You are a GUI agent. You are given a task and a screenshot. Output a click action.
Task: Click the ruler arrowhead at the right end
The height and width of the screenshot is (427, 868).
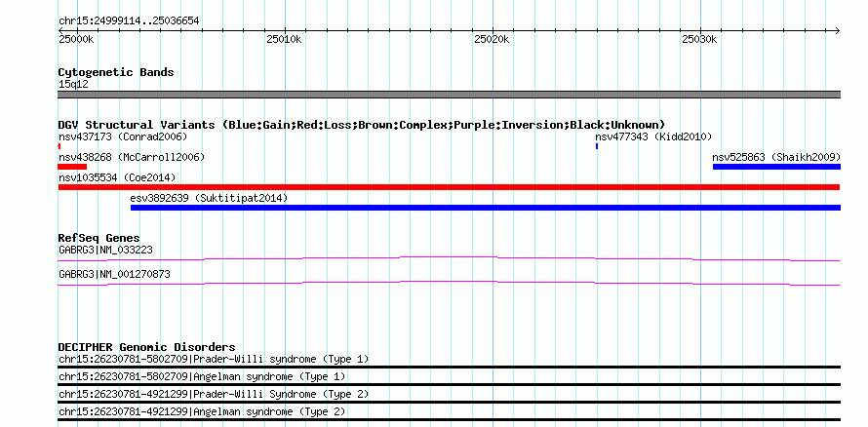click(x=838, y=30)
